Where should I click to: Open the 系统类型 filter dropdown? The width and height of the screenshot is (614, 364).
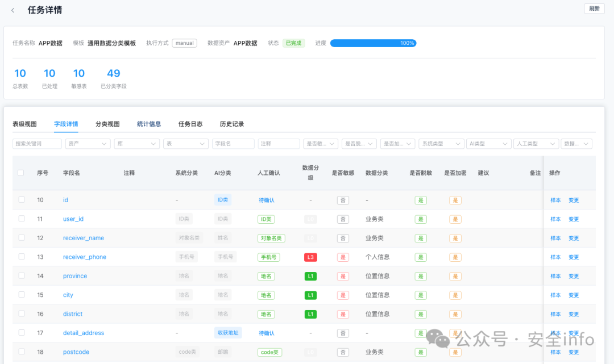(441, 144)
